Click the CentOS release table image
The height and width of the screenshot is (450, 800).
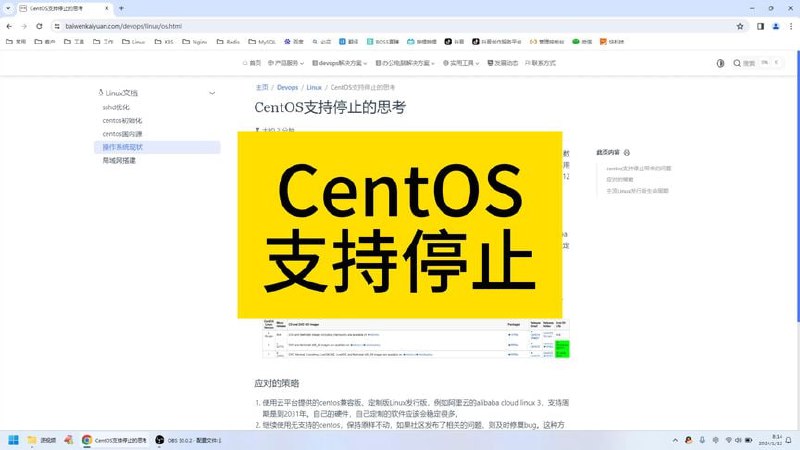(x=416, y=339)
